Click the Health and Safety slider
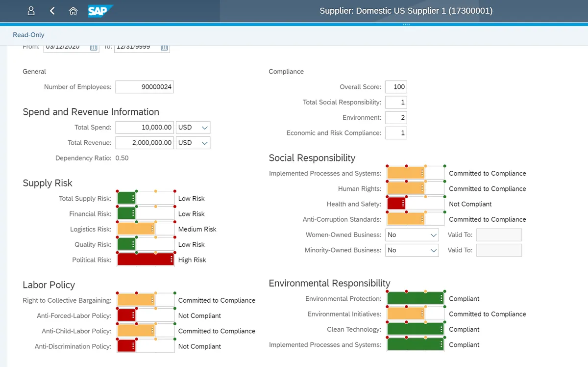This screenshot has height=367, width=588. tap(416, 204)
